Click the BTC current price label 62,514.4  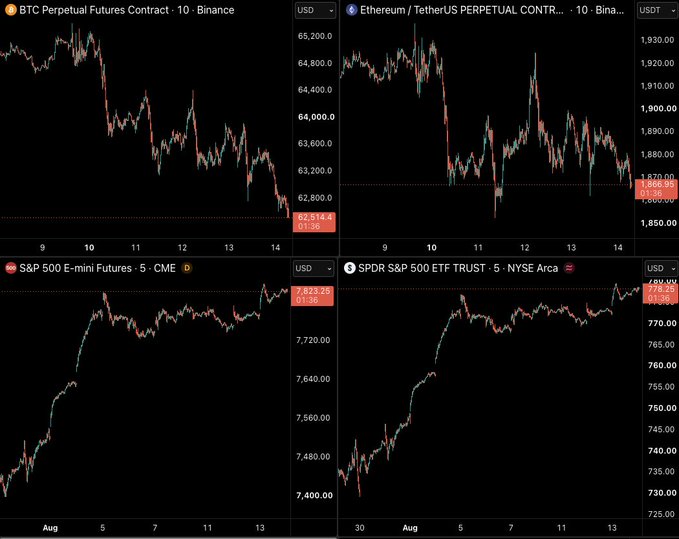[314, 222]
